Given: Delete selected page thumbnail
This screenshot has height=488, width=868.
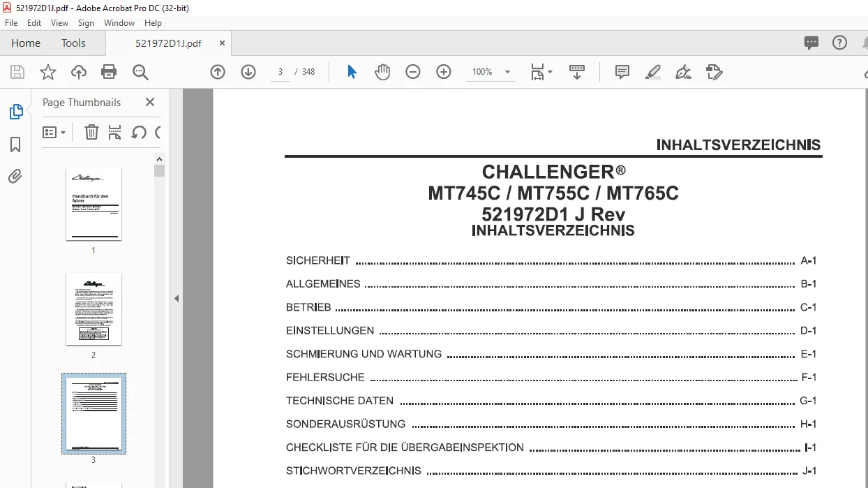Looking at the screenshot, I should click(91, 132).
